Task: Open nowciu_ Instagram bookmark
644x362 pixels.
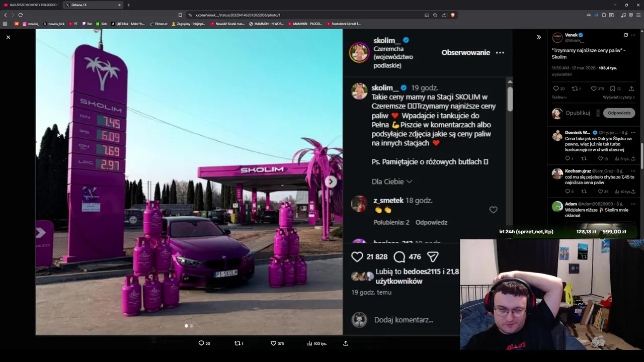Action: click(30, 24)
